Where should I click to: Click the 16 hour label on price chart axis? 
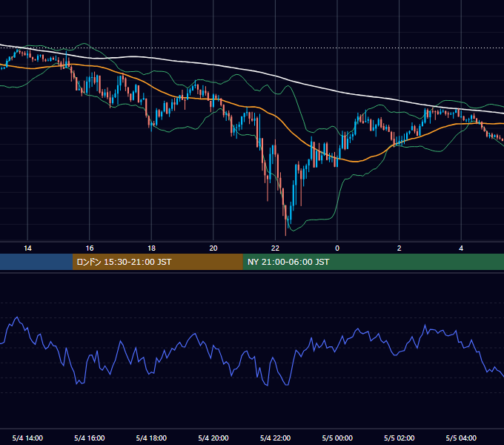90,248
